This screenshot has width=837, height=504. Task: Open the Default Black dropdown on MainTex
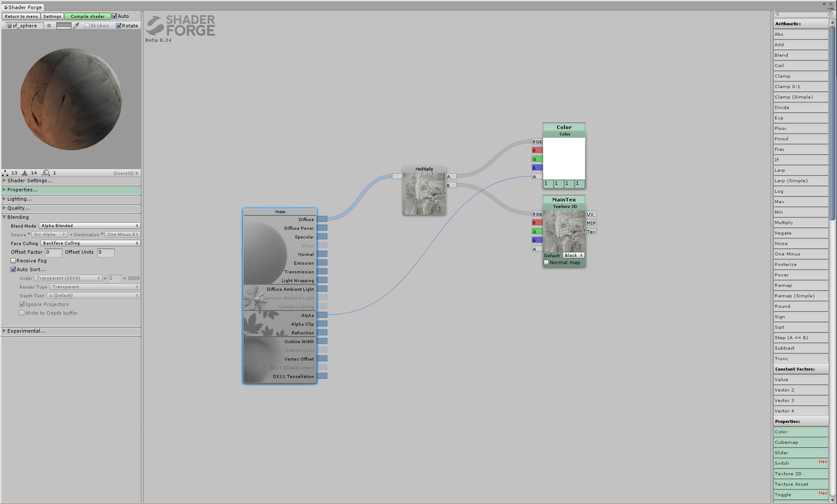tap(573, 255)
